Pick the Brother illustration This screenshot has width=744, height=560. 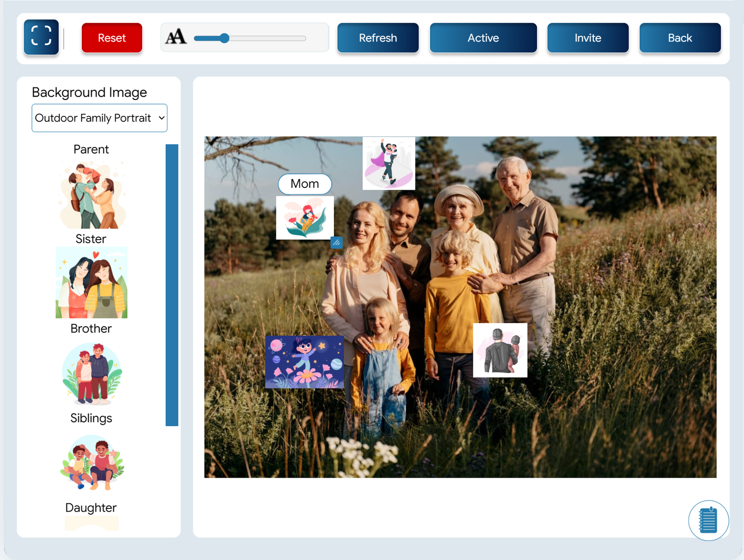[92, 373]
